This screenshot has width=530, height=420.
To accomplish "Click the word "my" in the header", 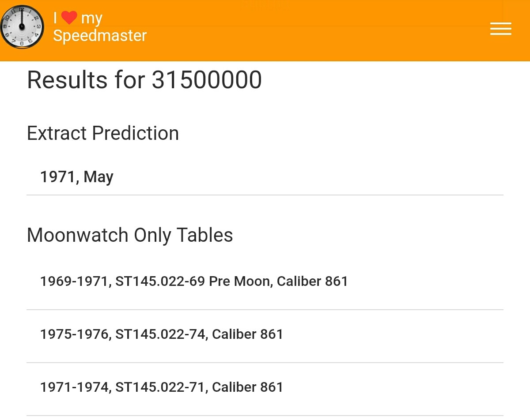I will point(92,19).
